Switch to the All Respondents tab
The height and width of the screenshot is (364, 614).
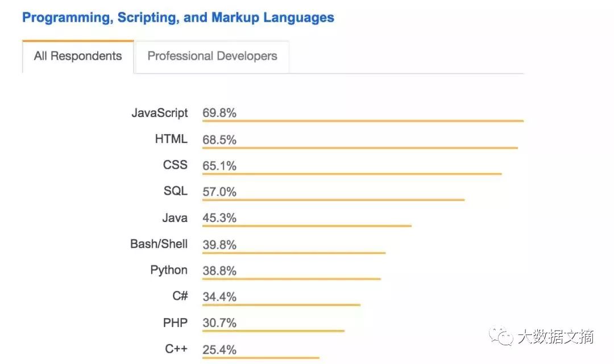78,56
